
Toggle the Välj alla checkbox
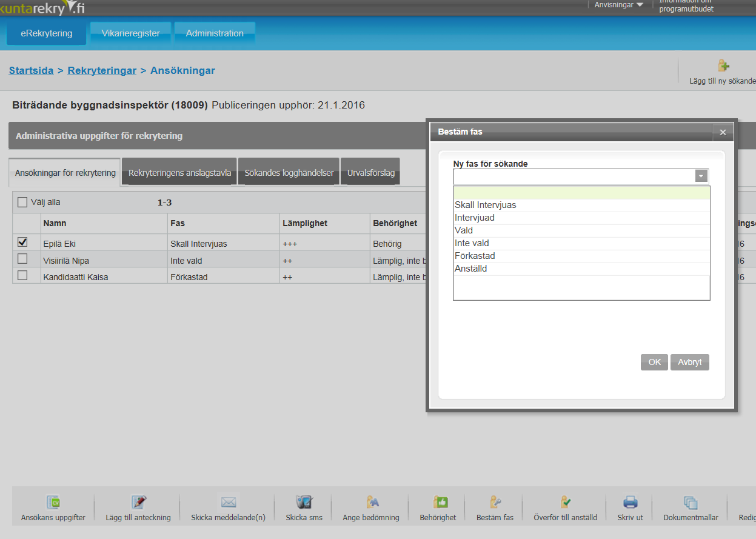[x=22, y=203]
